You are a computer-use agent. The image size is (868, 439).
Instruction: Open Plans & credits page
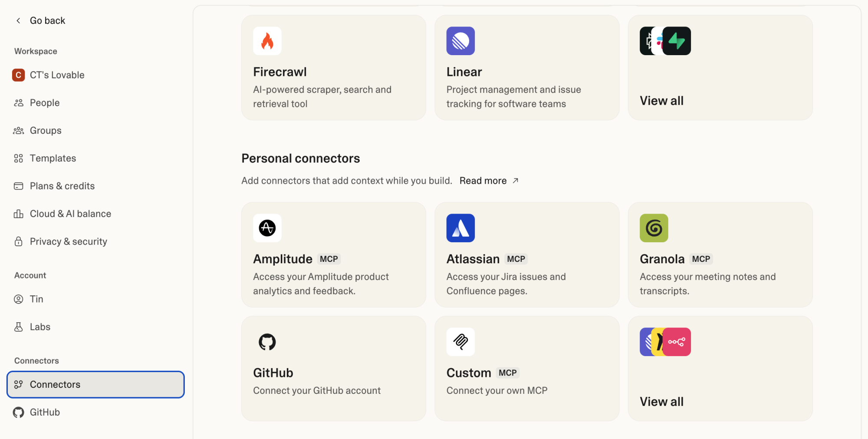point(62,186)
